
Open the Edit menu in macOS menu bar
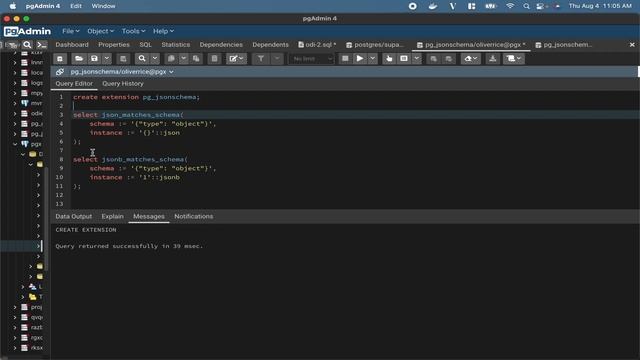76,6
